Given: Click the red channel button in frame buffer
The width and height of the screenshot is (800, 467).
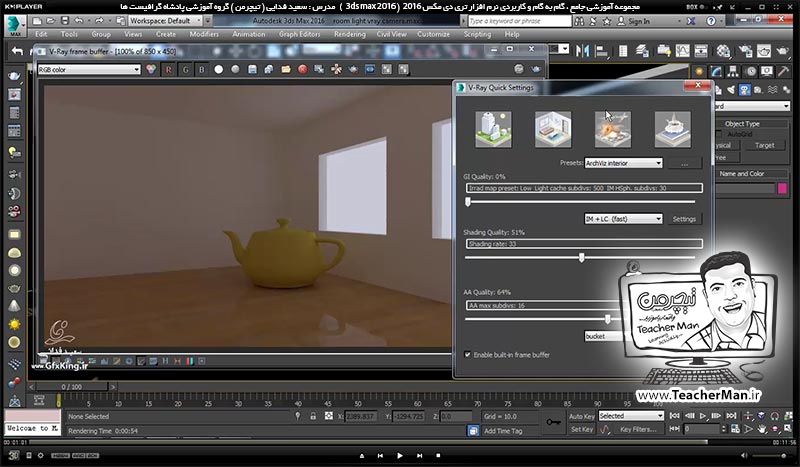Looking at the screenshot, I should coord(168,69).
